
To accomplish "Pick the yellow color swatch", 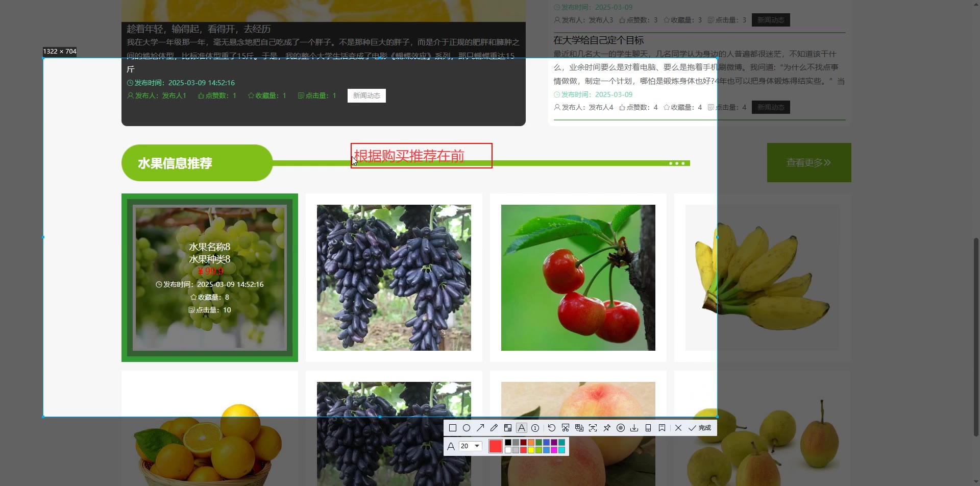I will pos(531,450).
